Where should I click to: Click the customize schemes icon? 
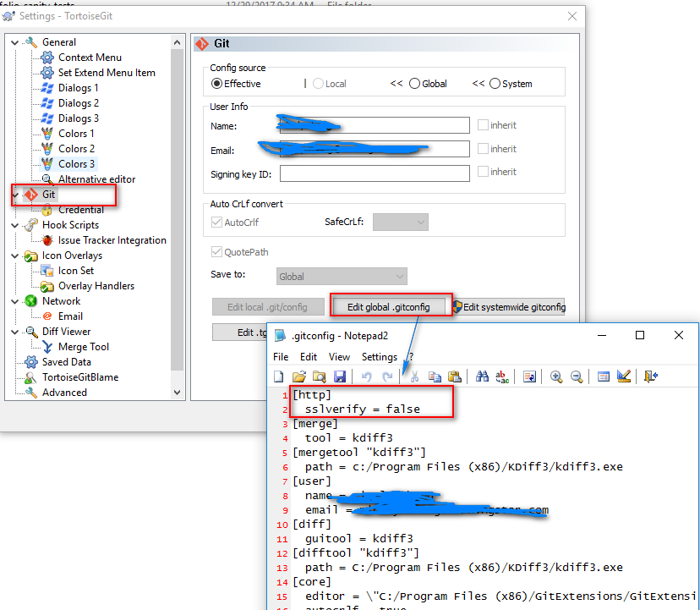pyautogui.click(x=624, y=376)
